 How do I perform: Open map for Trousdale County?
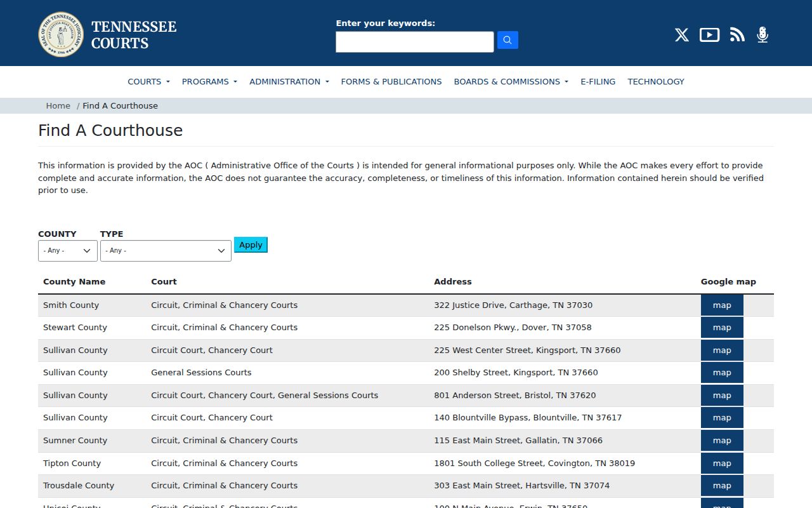(722, 486)
